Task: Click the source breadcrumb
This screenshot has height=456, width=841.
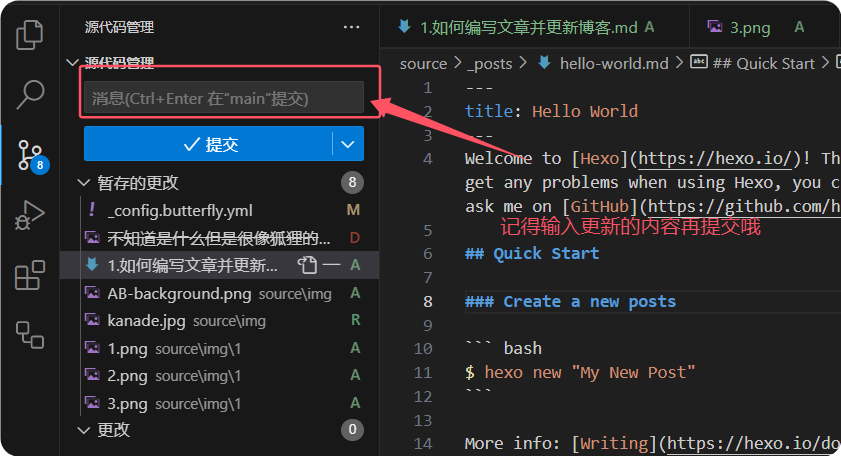Action: tap(423, 64)
